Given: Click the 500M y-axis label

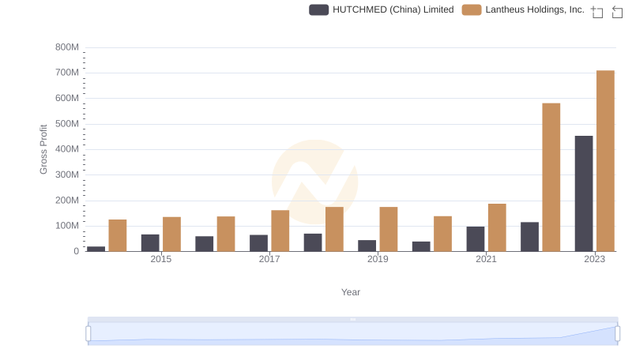Looking at the screenshot, I should [67, 124].
